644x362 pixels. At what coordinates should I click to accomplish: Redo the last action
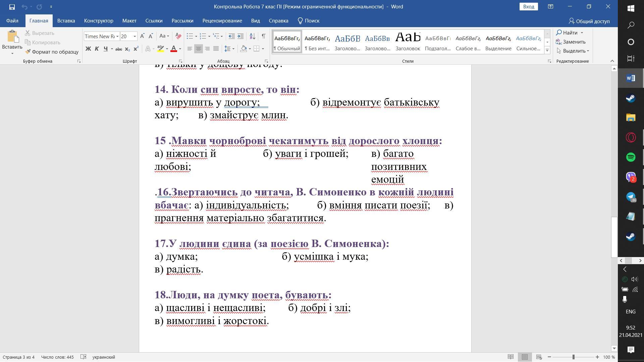click(x=39, y=7)
